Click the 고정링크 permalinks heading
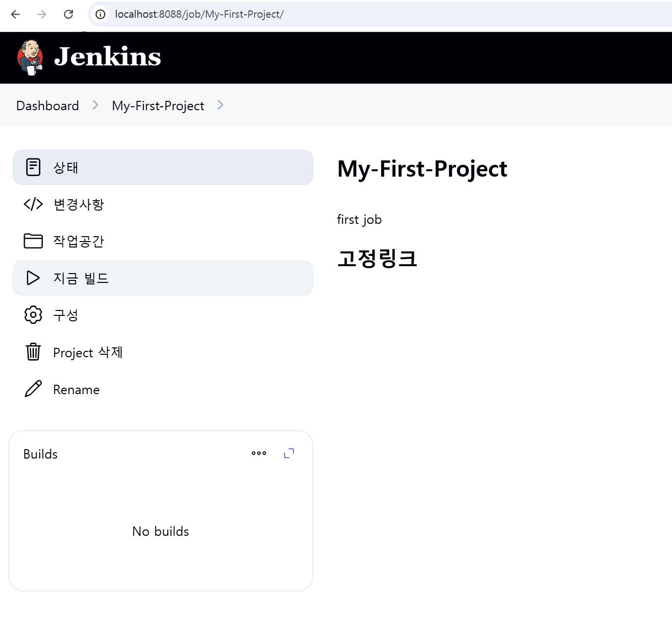 point(377,258)
